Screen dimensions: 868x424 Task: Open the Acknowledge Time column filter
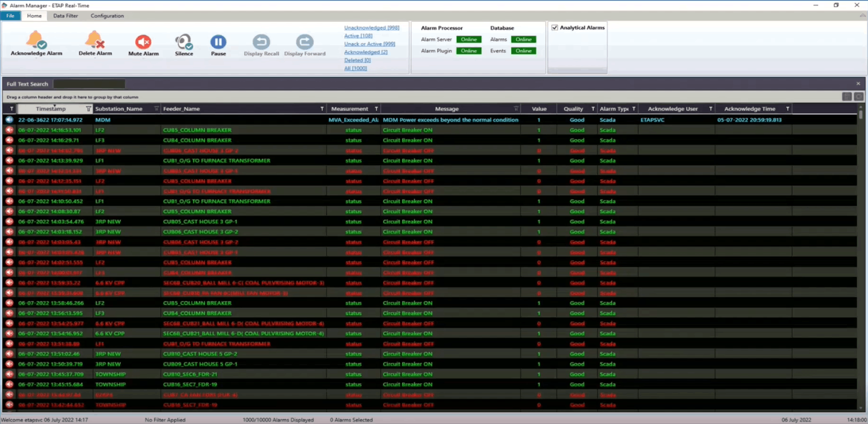(788, 109)
